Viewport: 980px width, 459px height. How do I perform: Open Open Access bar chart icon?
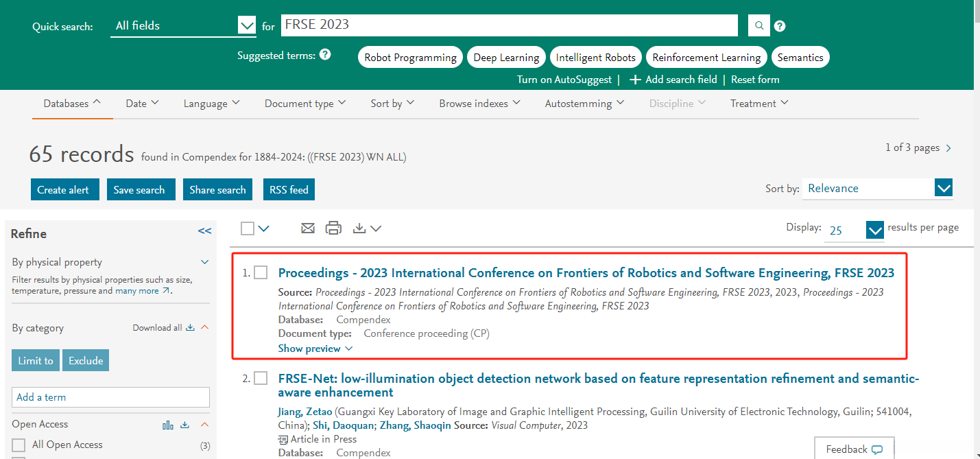point(168,425)
